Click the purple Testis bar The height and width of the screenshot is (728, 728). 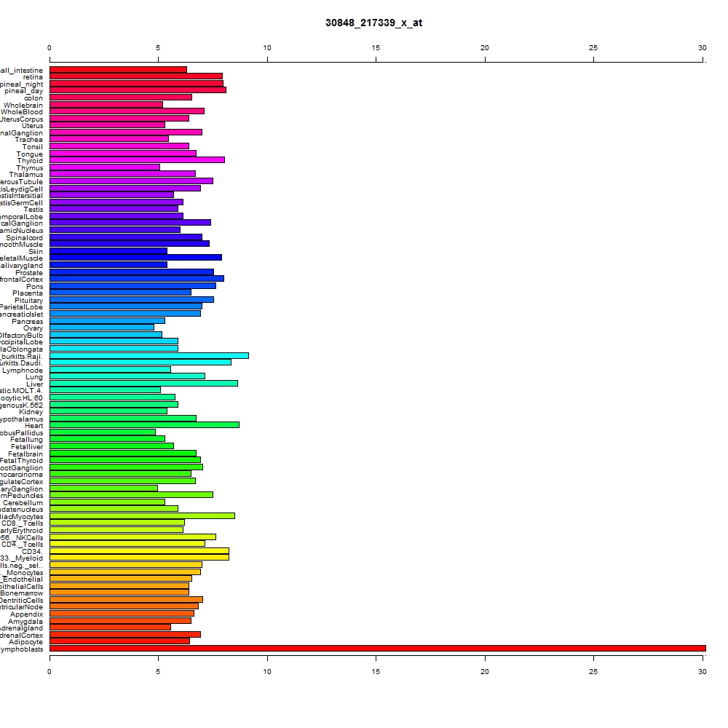[114, 209]
